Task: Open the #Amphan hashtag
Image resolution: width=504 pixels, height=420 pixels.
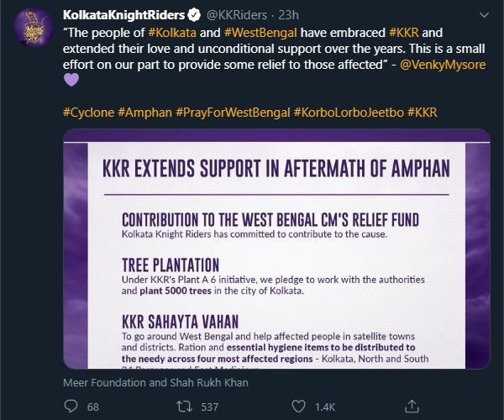Action: [x=144, y=113]
